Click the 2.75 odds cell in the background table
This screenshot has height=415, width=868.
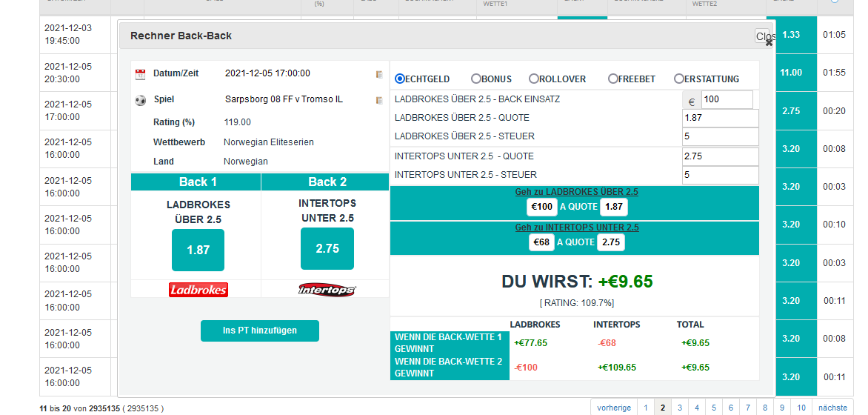[795, 111]
